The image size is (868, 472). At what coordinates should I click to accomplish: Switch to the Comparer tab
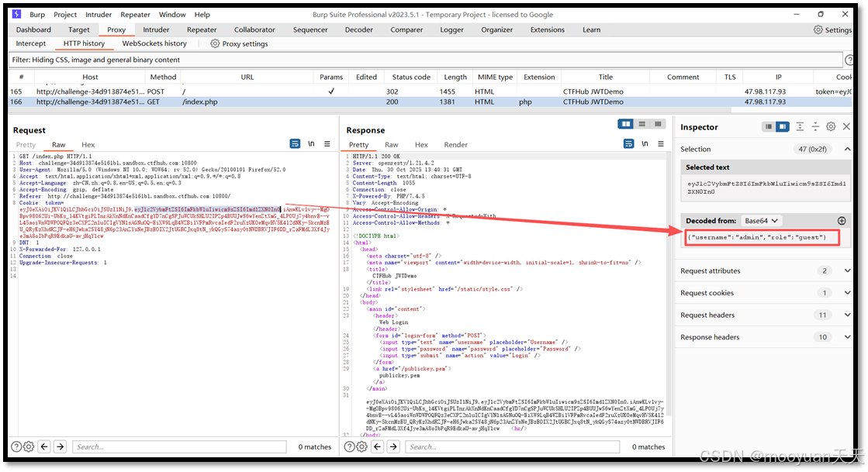pyautogui.click(x=406, y=30)
